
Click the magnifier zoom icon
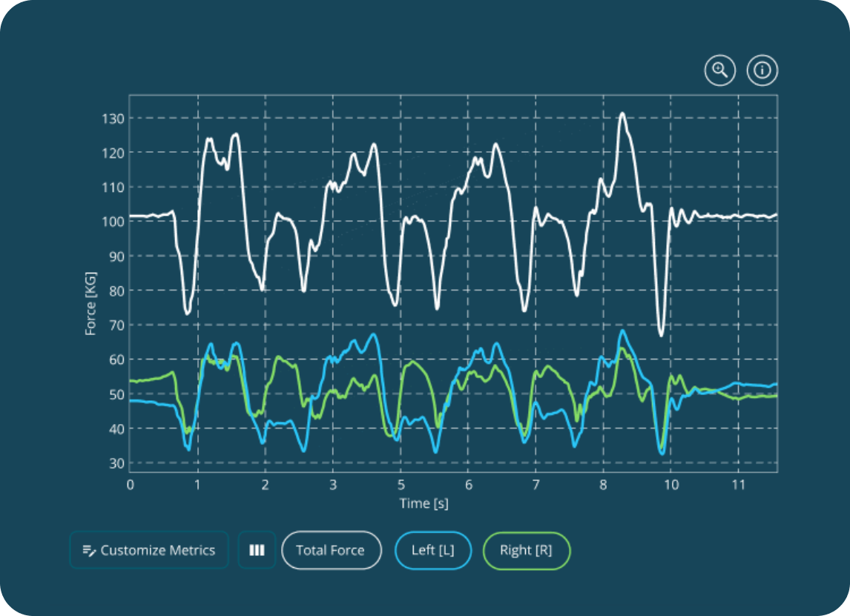719,70
